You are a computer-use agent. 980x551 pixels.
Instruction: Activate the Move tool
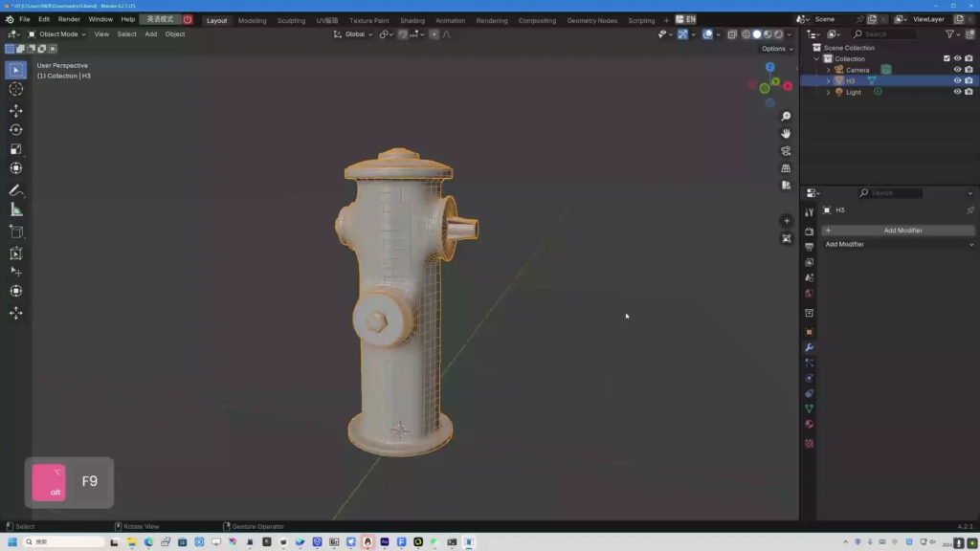(16, 111)
